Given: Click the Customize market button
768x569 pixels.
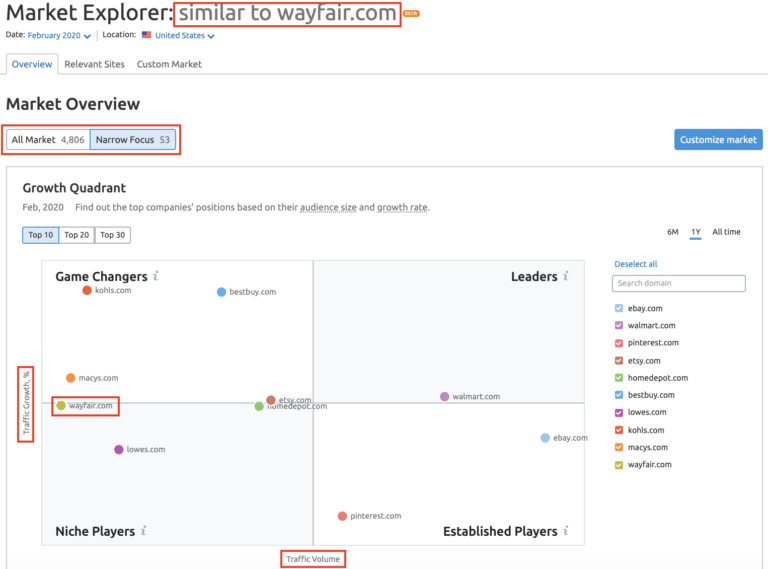Looking at the screenshot, I should pyautogui.click(x=718, y=140).
